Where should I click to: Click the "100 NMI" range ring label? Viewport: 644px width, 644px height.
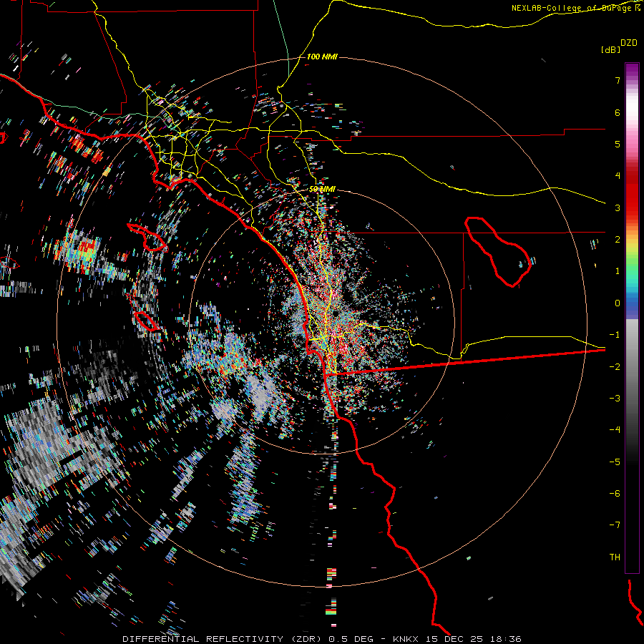(x=322, y=57)
